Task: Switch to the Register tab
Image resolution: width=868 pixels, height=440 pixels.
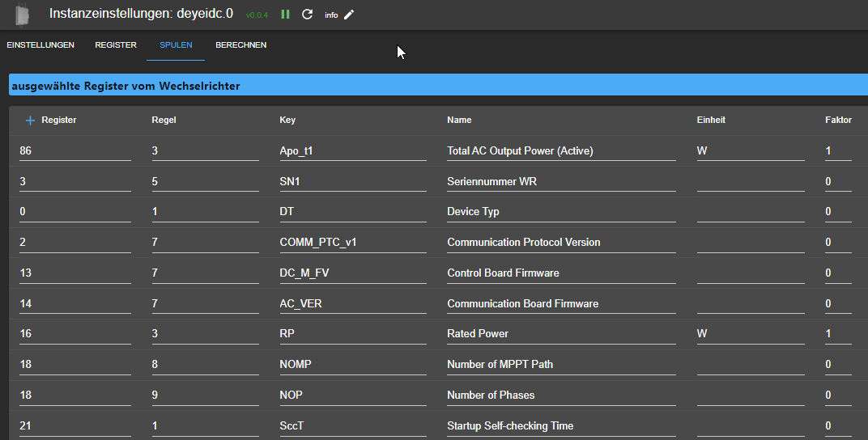Action: [x=116, y=45]
